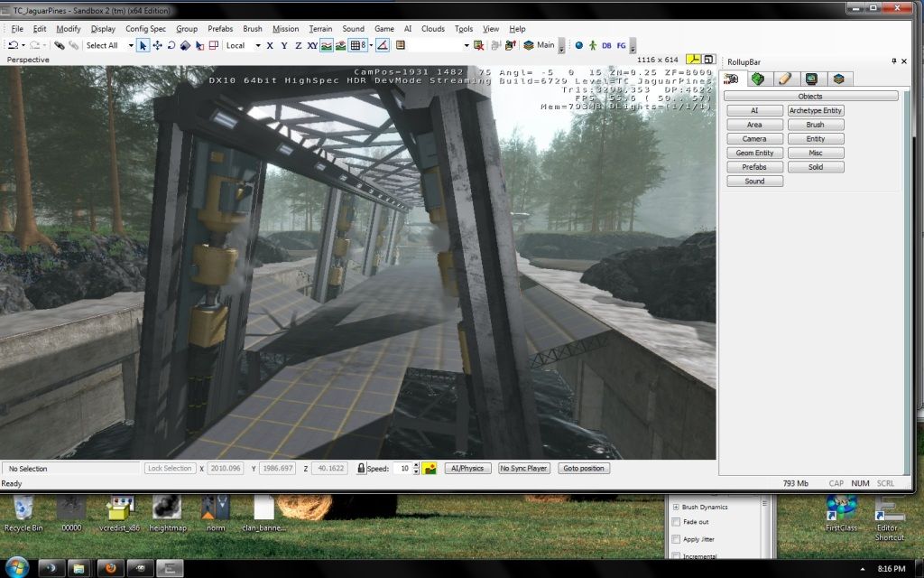The width and height of the screenshot is (924, 578).
Task: Click the Sound object button
Action: pos(754,181)
